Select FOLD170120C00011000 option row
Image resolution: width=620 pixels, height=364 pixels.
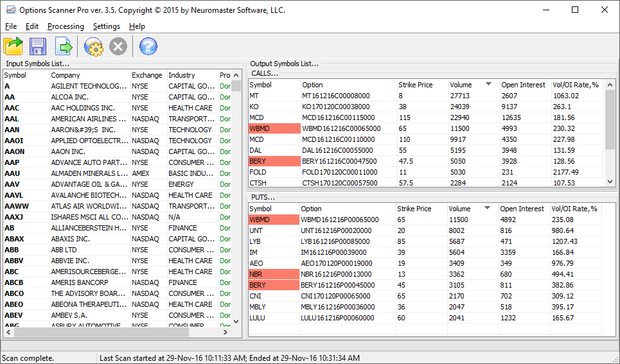point(340,172)
